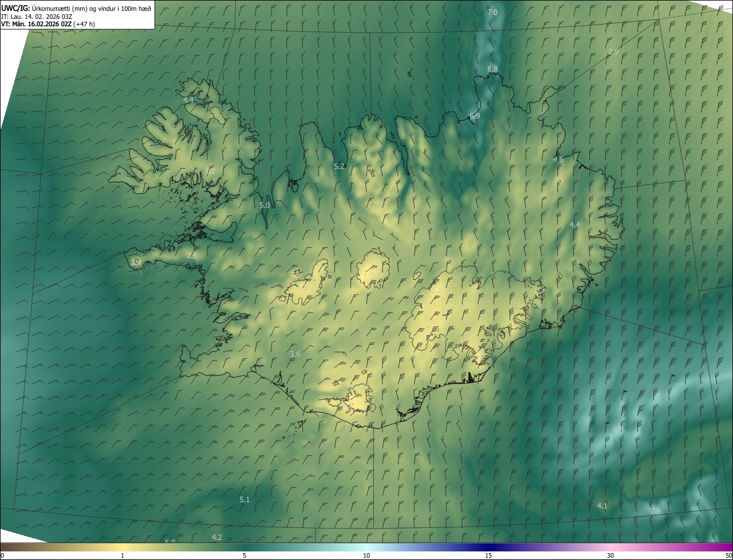733x560 pixels.
Task: Click the 4.2 value label
Action: [216, 537]
